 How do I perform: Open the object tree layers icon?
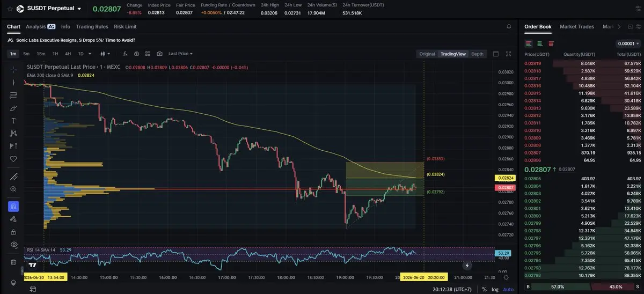point(13,283)
